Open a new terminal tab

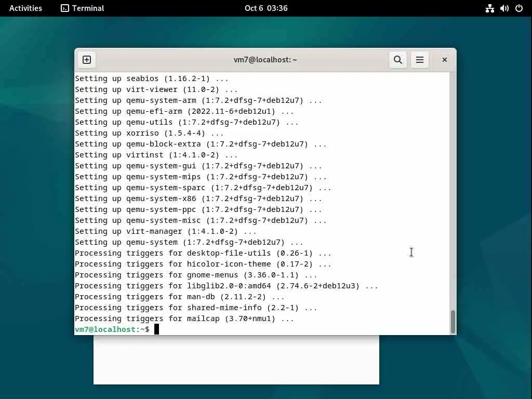87,60
